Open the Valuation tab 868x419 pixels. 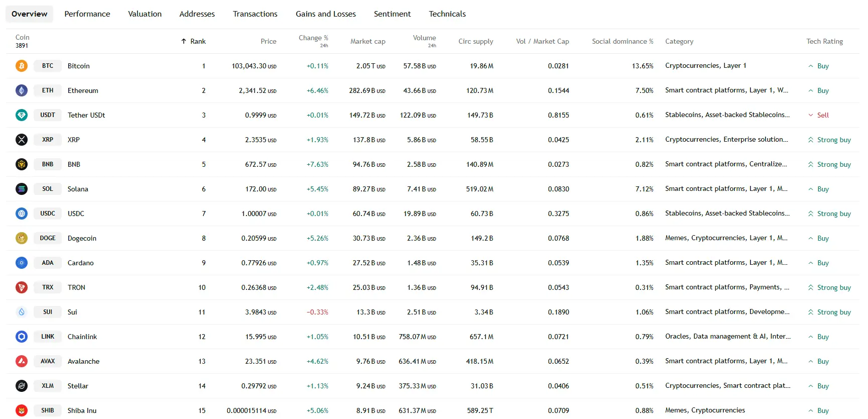coord(145,14)
